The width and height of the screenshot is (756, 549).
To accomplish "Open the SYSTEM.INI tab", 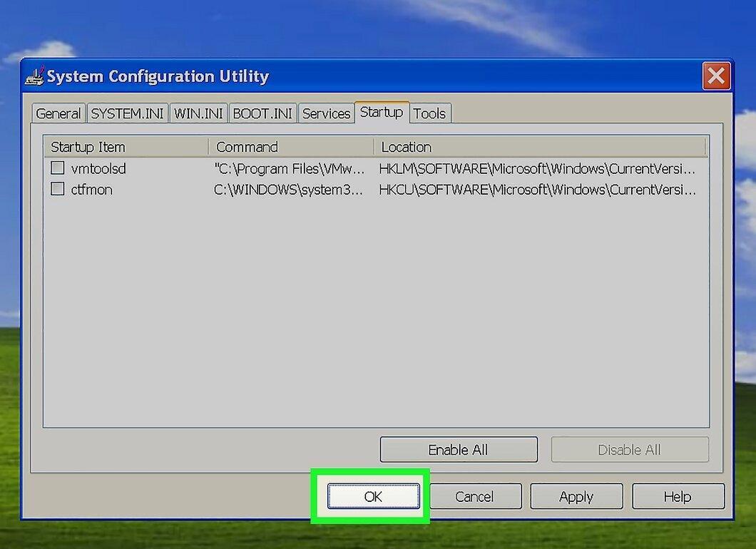I will point(127,113).
